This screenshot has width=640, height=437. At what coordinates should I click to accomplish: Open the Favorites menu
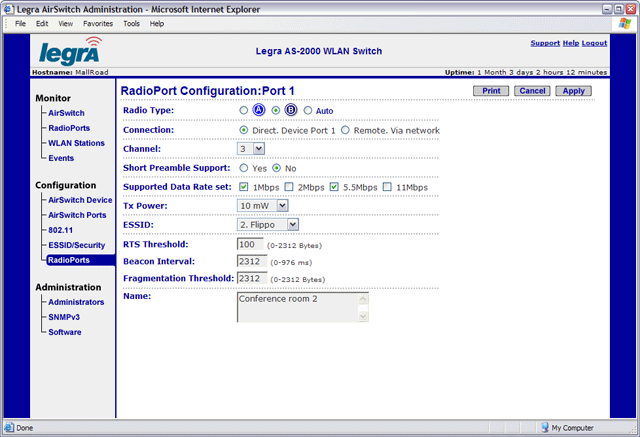(x=98, y=24)
